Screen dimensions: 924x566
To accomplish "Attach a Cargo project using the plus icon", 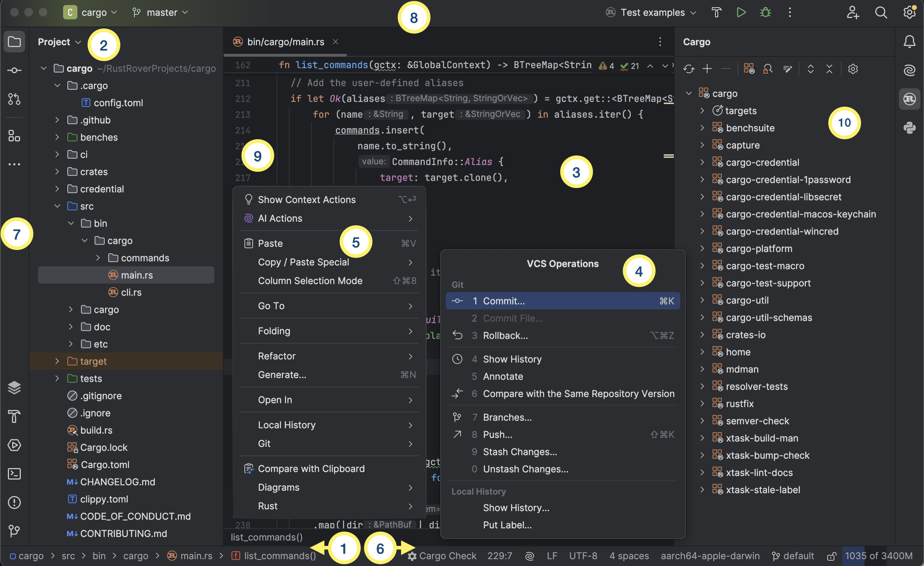I will pyautogui.click(x=708, y=69).
